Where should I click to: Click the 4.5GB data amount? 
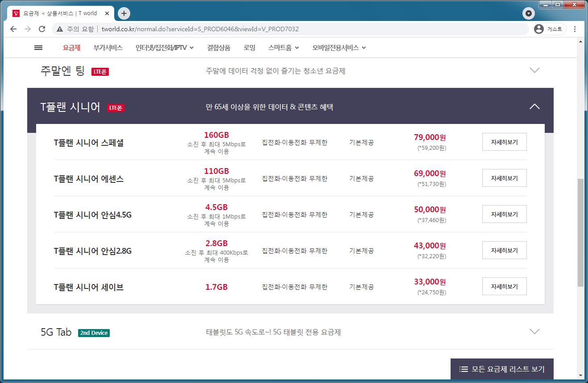click(216, 207)
